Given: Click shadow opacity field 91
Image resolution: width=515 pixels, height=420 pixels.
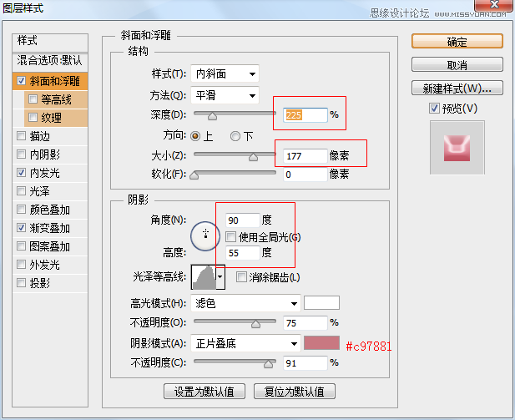Looking at the screenshot, I should point(305,363).
